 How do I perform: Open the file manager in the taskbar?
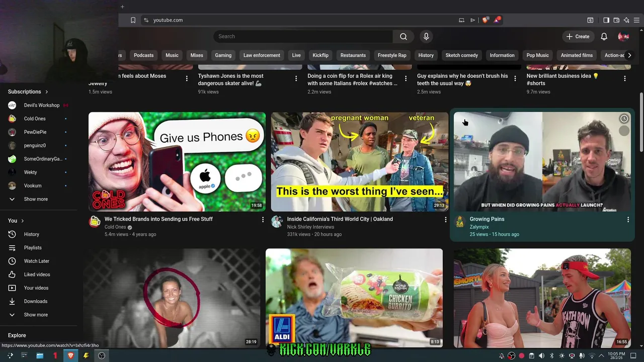click(x=40, y=355)
